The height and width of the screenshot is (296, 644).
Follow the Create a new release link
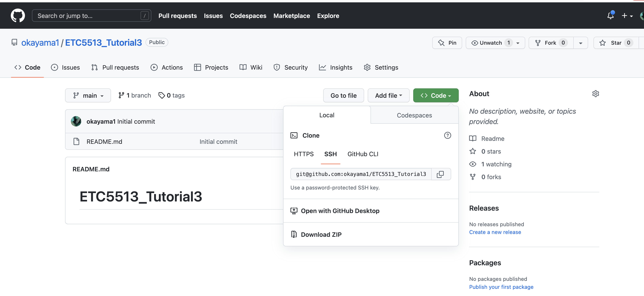(495, 232)
